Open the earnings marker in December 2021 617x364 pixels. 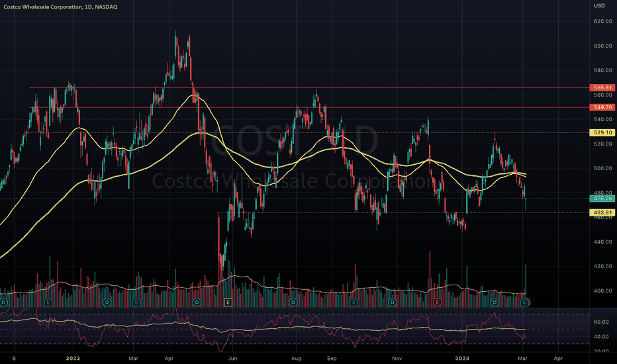coord(48,302)
